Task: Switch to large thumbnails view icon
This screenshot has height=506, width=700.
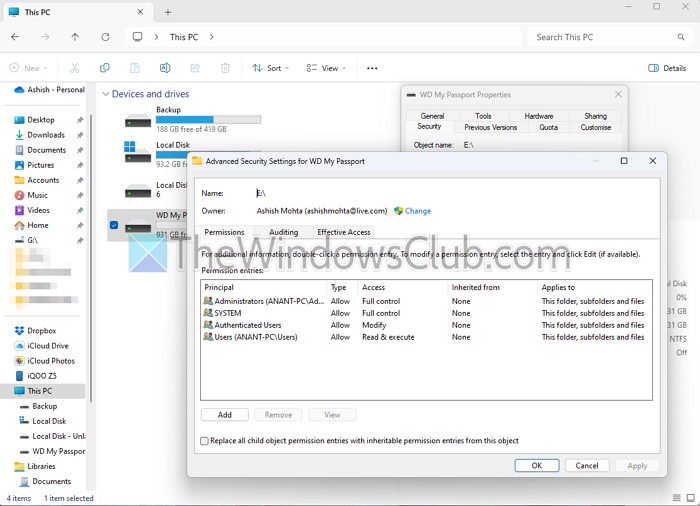Action: 691,498
